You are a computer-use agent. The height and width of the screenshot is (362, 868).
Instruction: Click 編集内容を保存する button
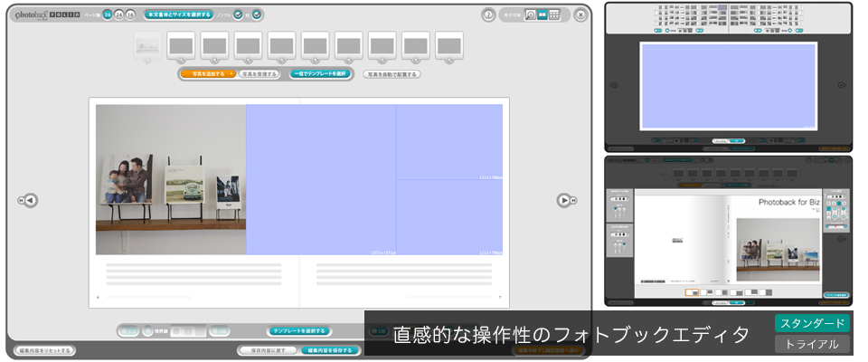(331, 350)
